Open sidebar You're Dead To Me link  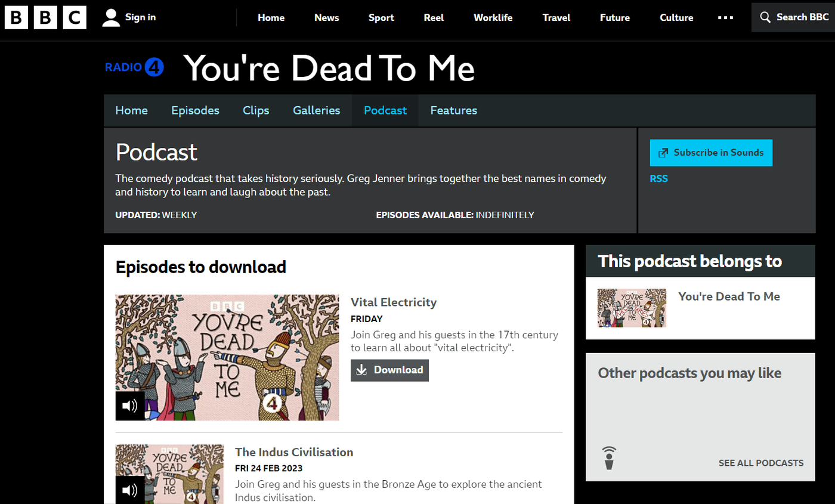tap(729, 296)
